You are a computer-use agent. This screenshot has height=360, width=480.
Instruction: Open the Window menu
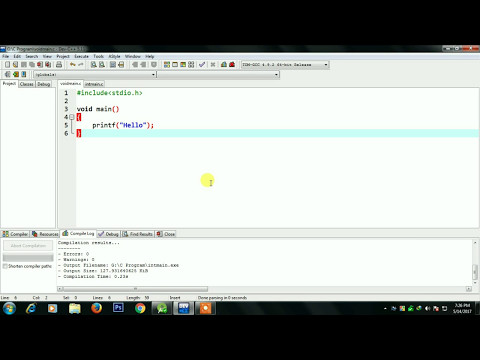[x=133, y=56]
